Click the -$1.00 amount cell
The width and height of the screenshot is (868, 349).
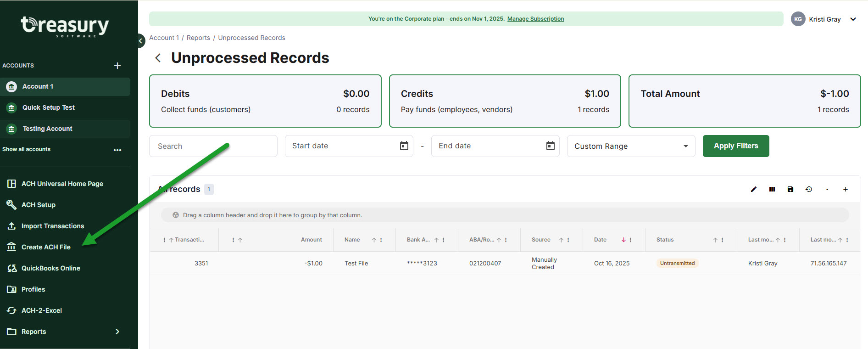313,264
